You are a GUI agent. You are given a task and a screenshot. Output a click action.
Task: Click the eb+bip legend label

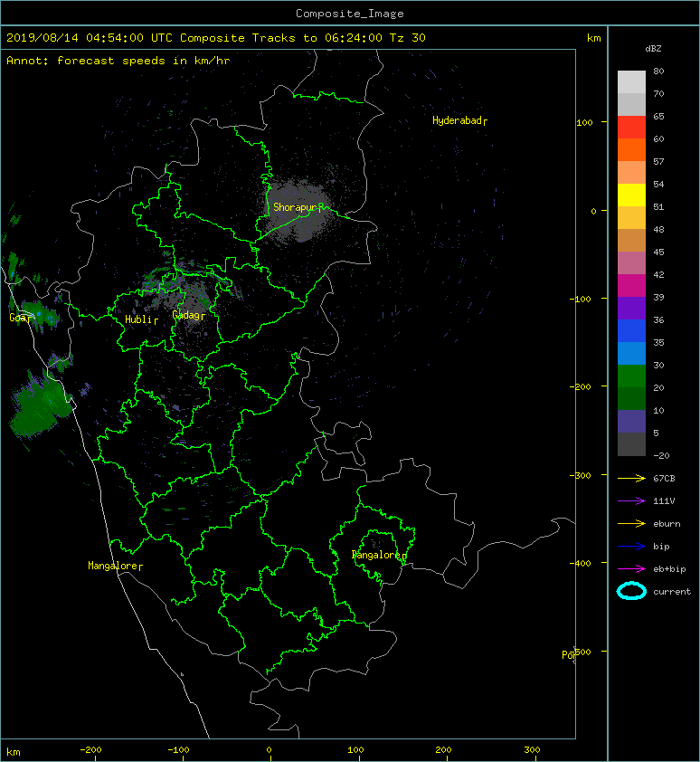[x=669, y=569]
